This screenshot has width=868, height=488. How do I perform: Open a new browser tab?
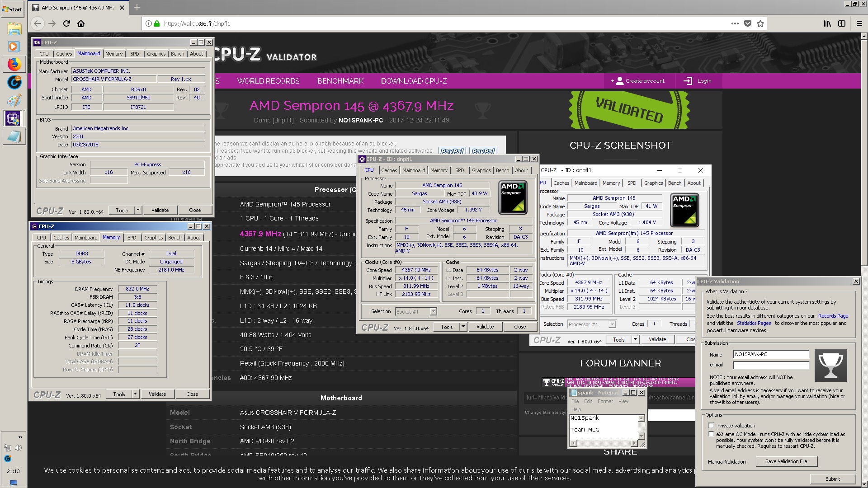tap(137, 7)
